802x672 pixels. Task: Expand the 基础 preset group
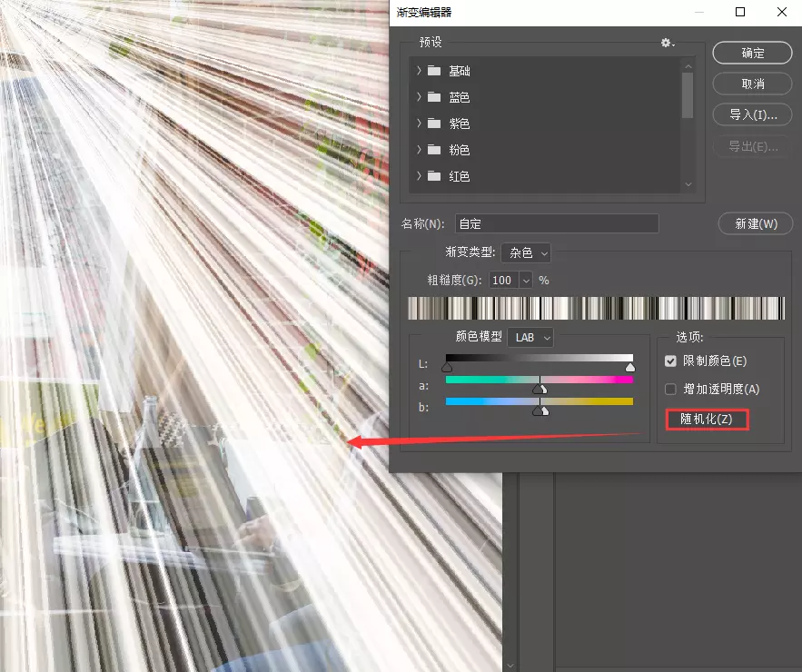[419, 71]
